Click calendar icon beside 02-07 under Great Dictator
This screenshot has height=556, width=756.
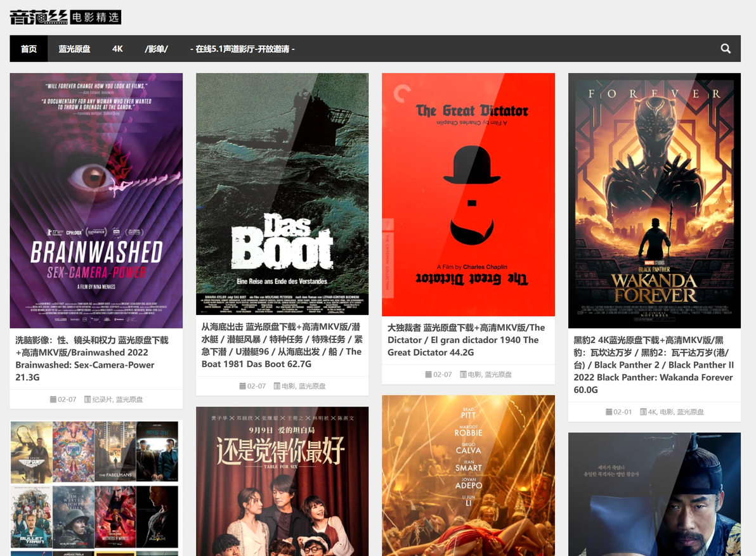[428, 374]
